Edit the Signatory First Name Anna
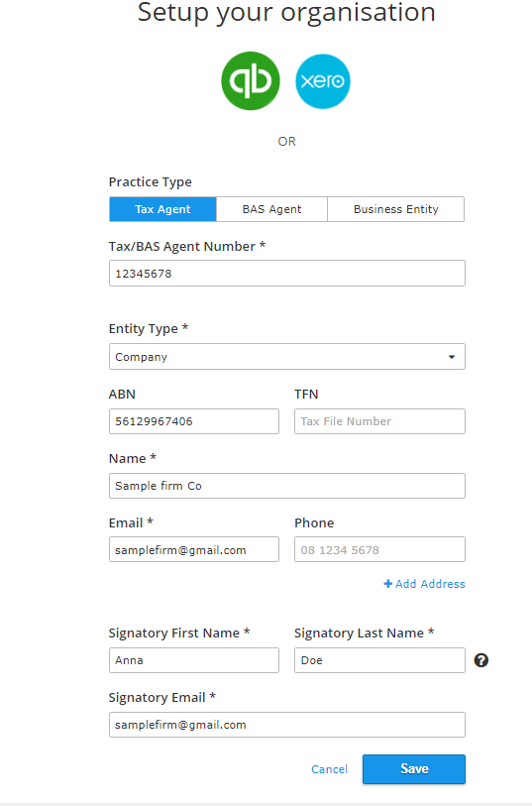The height and width of the screenshot is (806, 532). pos(194,660)
